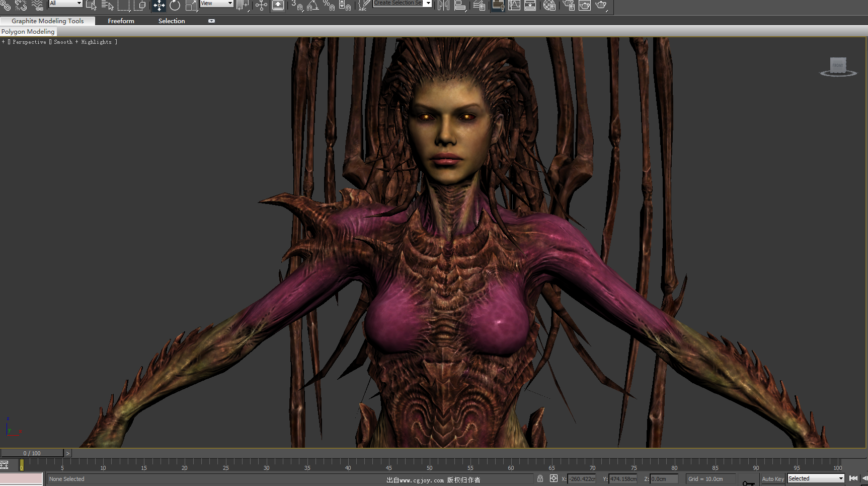
Task: Activate the Select Object tool
Action: pyautogui.click(x=91, y=5)
